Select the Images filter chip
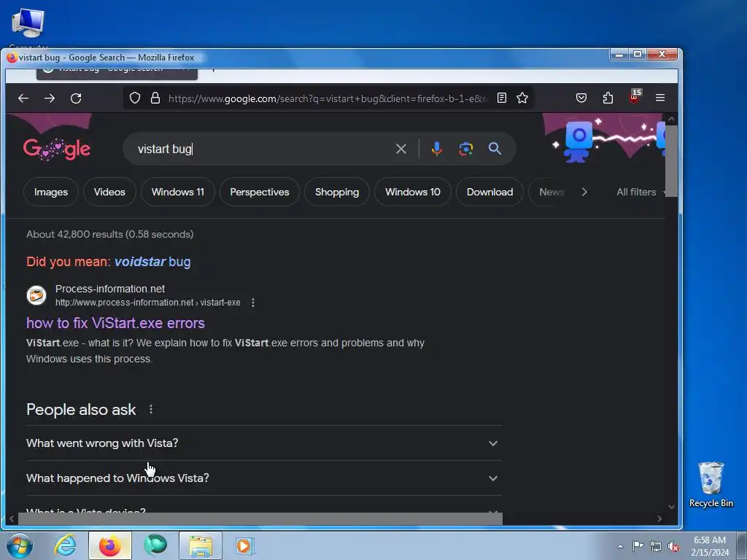The image size is (747, 560). click(51, 192)
